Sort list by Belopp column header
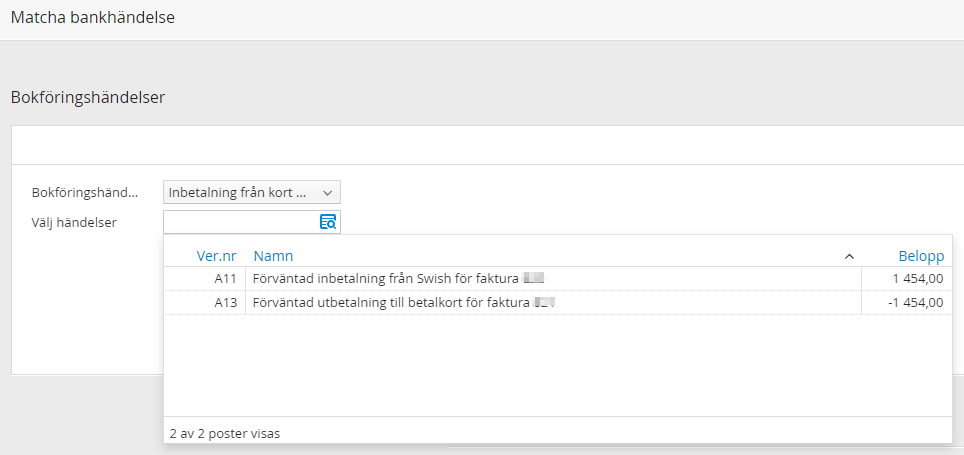The height and width of the screenshot is (455, 964). coord(920,256)
